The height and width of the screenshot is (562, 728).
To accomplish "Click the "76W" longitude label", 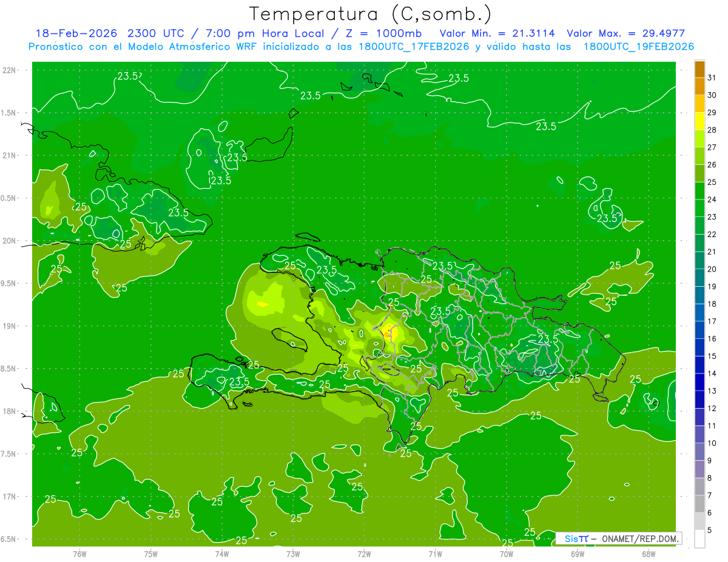I will (79, 554).
